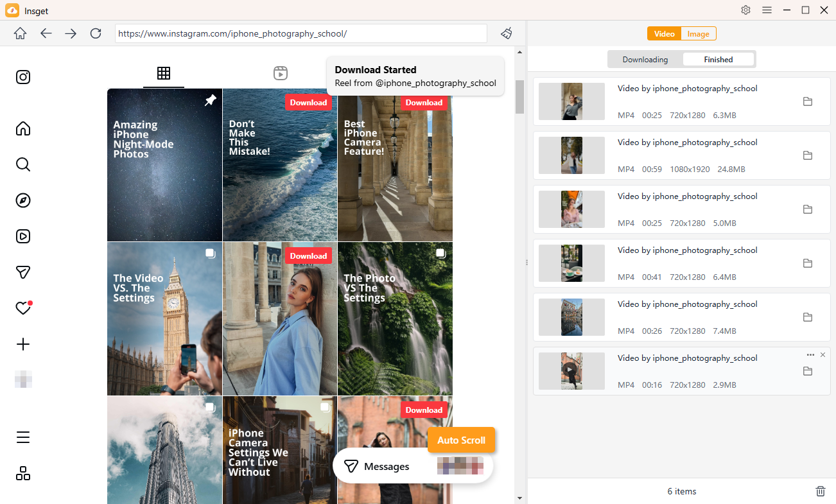Screen dimensions: 836x504
Task: Open the Reels icon in the sidebar
Action: pos(22,236)
